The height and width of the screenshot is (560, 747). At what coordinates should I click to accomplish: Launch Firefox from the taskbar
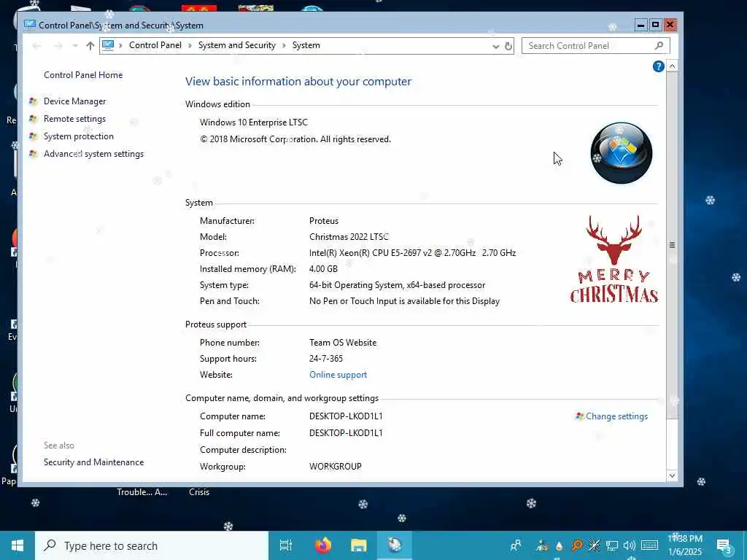(323, 545)
